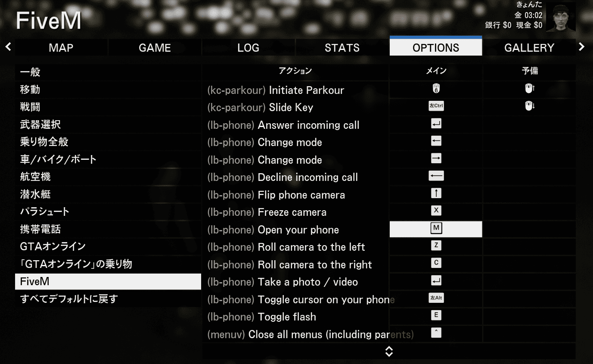The width and height of the screenshot is (593, 364).
Task: Click Enter key icon for Answer incoming call
Action: 436,124
